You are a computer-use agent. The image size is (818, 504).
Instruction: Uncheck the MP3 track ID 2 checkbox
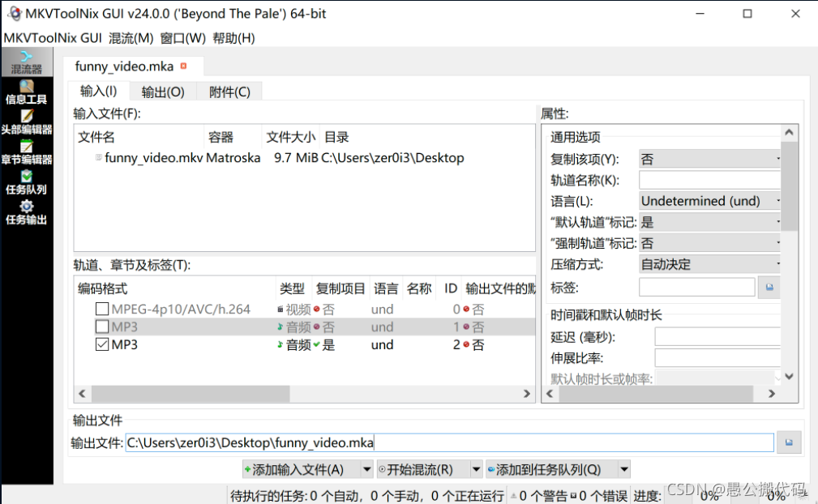tap(102, 344)
